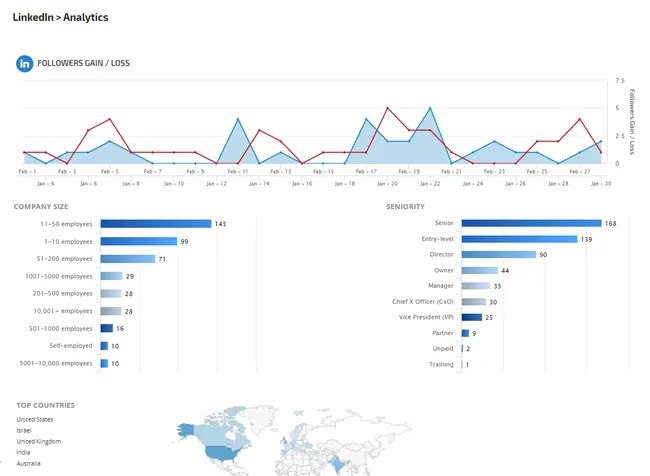The height and width of the screenshot is (476, 650).
Task: Click the '201-500 employees' label
Action: [63, 294]
